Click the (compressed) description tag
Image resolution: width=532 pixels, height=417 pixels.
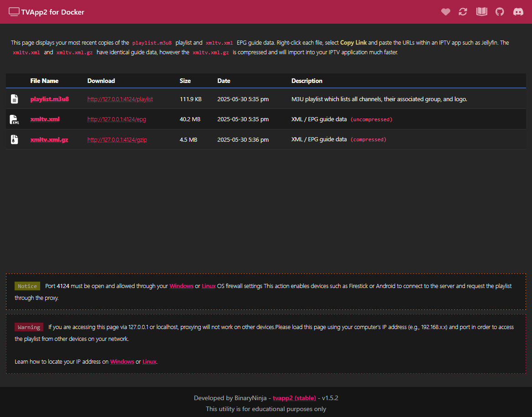pos(369,139)
